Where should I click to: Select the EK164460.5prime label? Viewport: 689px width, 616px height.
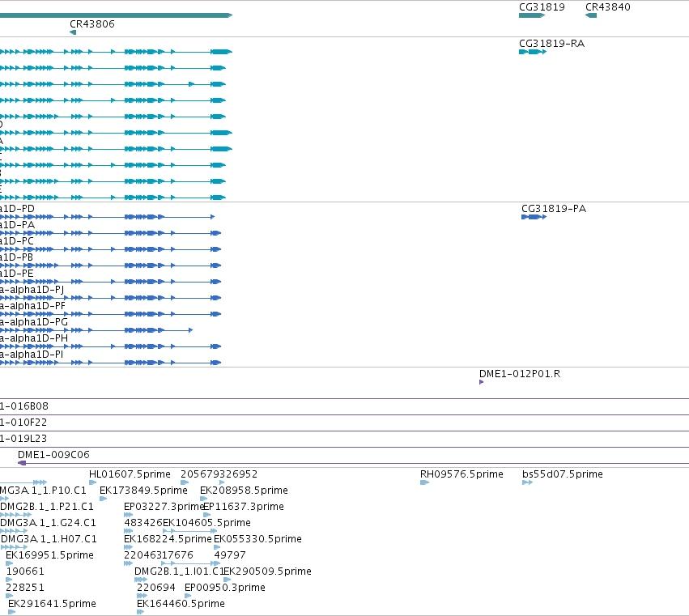pos(181,604)
